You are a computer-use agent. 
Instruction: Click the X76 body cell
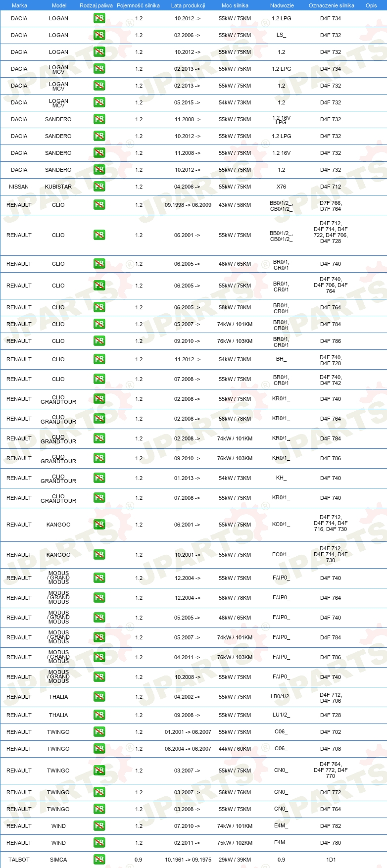click(281, 187)
